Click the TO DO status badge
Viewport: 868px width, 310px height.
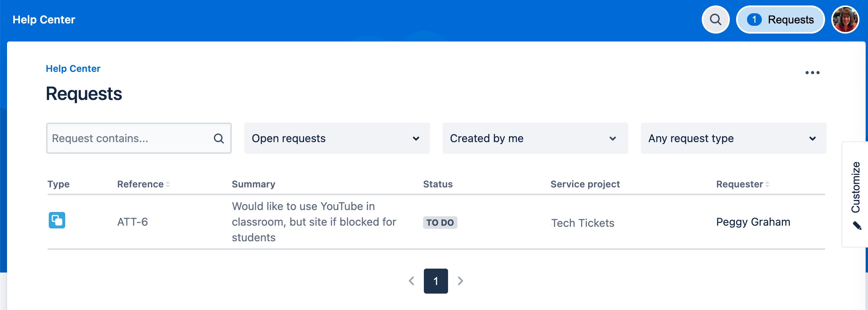(440, 223)
